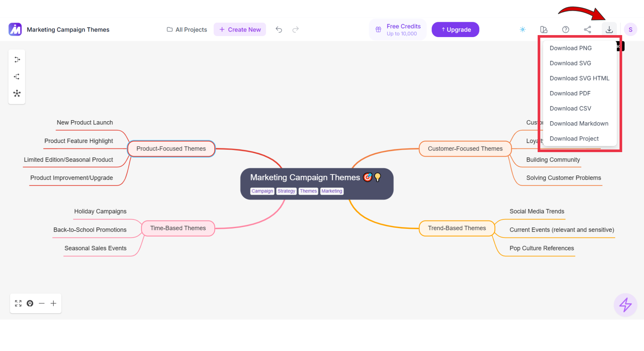The width and height of the screenshot is (644, 351).
Task: Click the gift icon beside Free Credits
Action: click(378, 30)
